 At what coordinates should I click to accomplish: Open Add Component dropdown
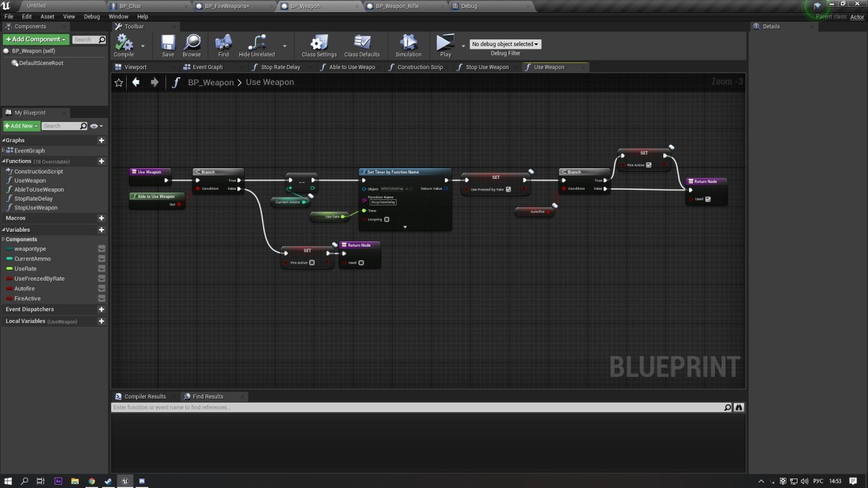tap(36, 39)
